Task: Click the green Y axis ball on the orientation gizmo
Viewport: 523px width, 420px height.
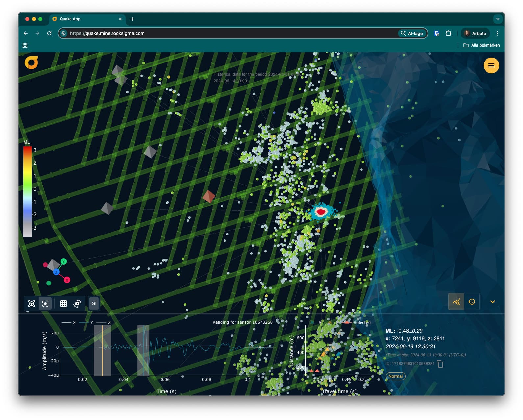Action: pyautogui.click(x=64, y=261)
